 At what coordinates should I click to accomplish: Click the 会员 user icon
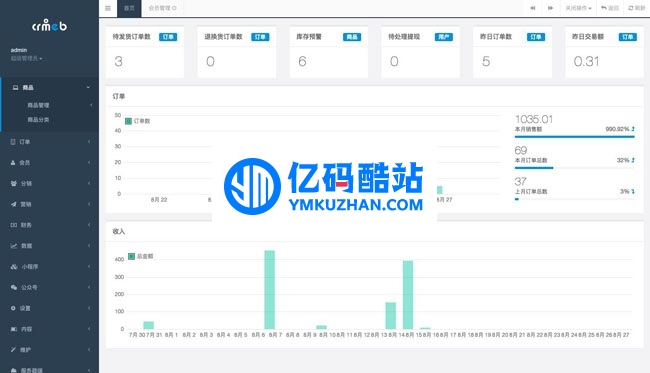point(13,162)
